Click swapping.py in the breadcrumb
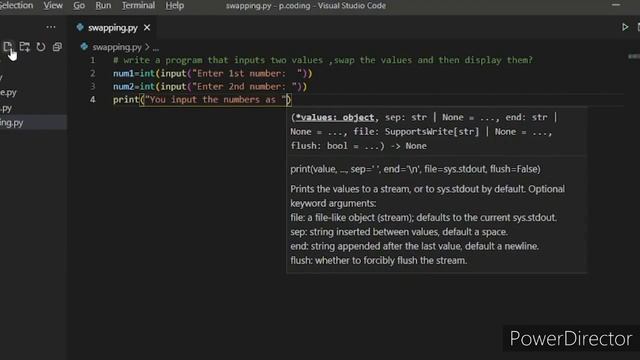The height and width of the screenshot is (360, 640). pos(117,47)
